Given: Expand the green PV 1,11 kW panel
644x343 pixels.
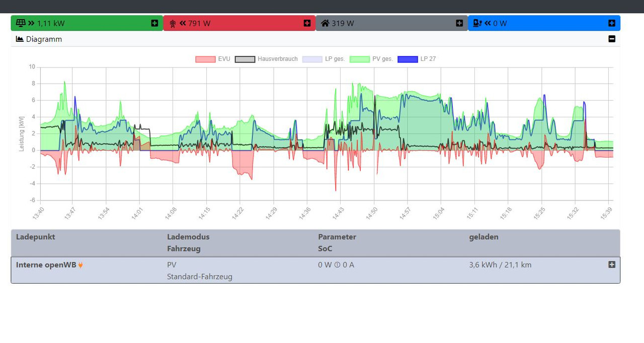Looking at the screenshot, I should pos(154,23).
